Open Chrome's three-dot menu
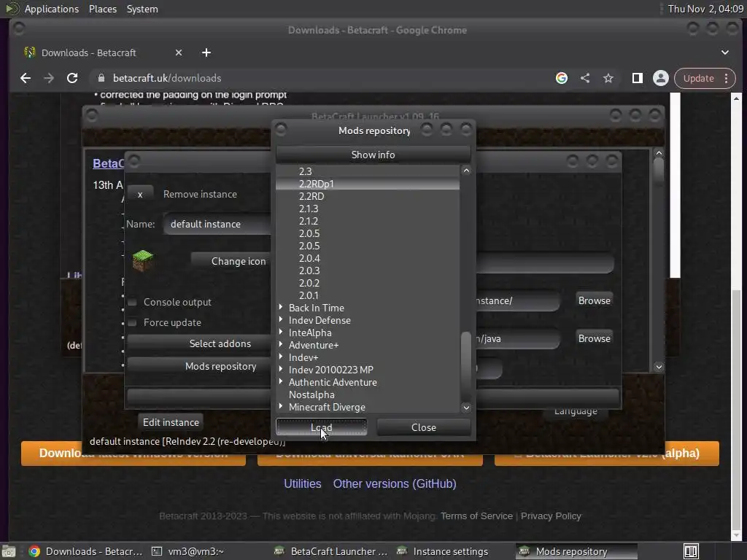 pyautogui.click(x=726, y=78)
